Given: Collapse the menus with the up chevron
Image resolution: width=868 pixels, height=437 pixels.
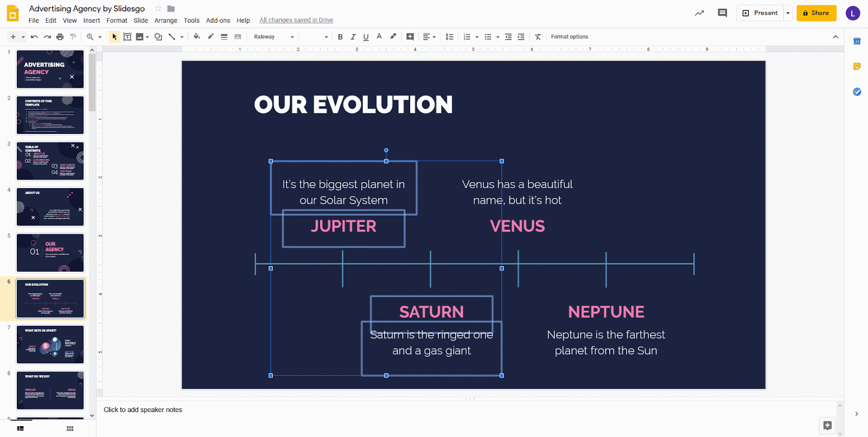Looking at the screenshot, I should (x=835, y=37).
